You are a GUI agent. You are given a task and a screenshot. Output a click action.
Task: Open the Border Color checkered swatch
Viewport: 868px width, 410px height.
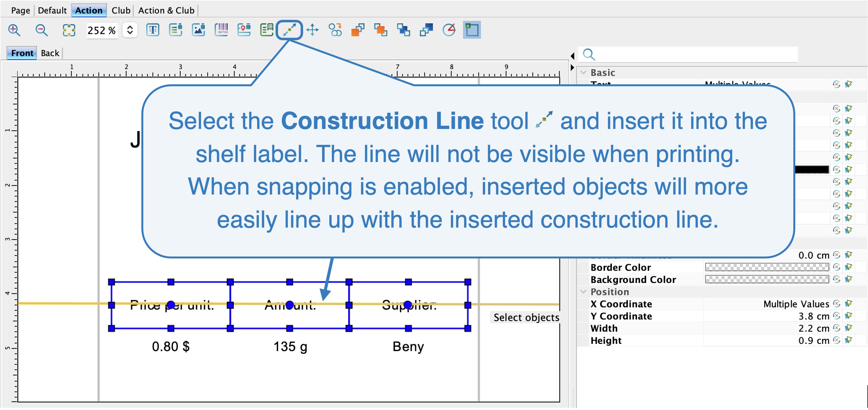767,267
